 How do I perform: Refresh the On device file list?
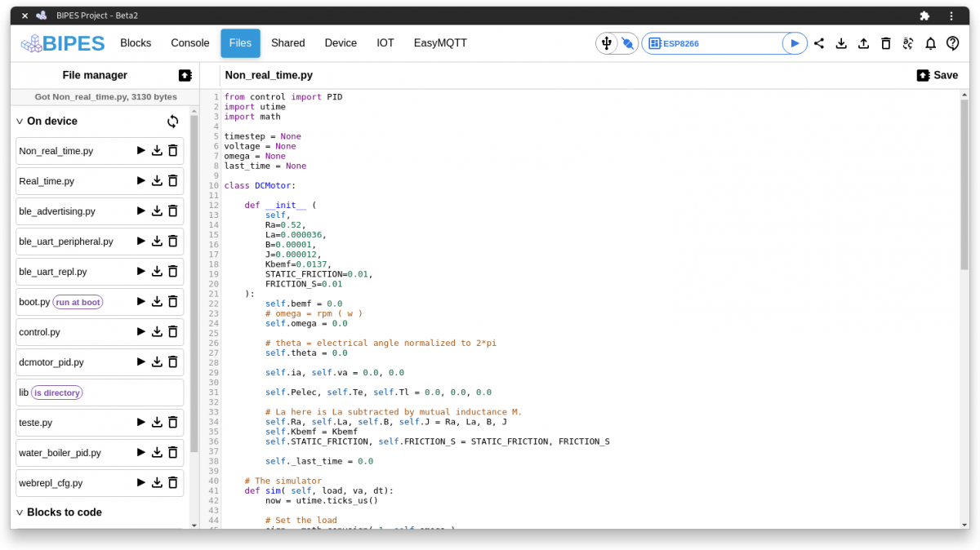[x=172, y=121]
